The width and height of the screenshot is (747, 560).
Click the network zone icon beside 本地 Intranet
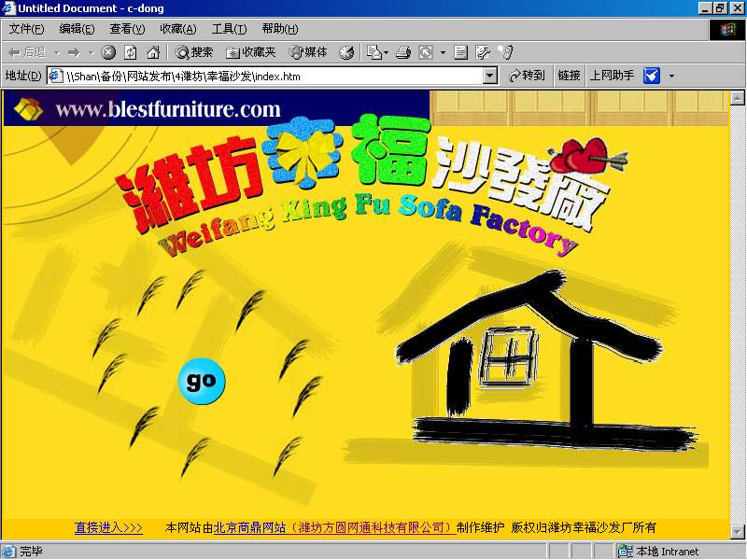pyautogui.click(x=625, y=552)
